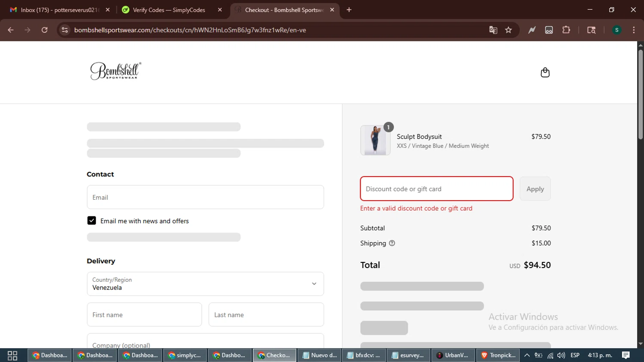Click the Company (optional) field
Viewport: 644px width, 362px height.
click(205, 341)
